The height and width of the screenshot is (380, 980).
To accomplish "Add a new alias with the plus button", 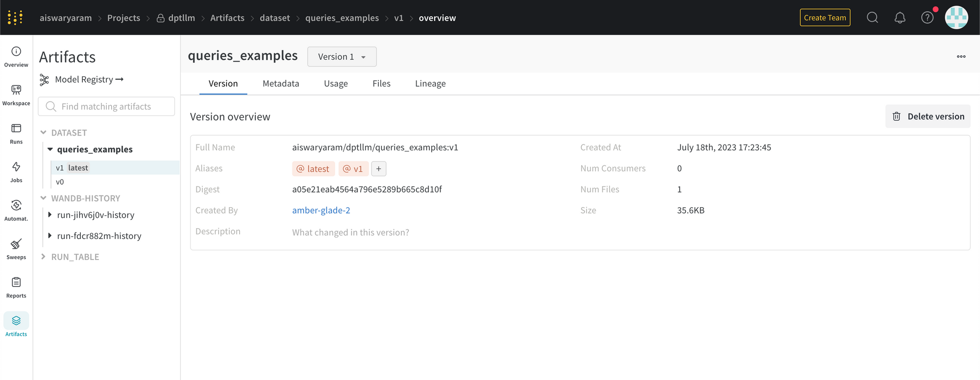I will (x=379, y=168).
